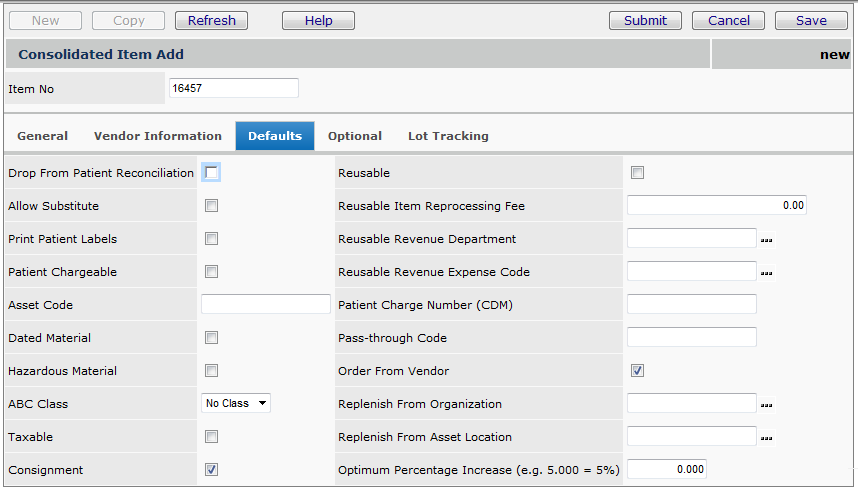Open lookup for Reusable Revenue Expense Code

tap(767, 273)
